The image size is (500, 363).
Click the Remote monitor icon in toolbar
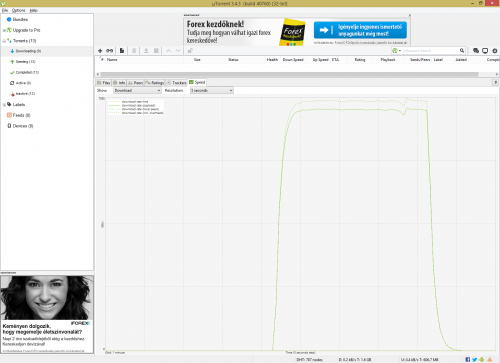485,51
